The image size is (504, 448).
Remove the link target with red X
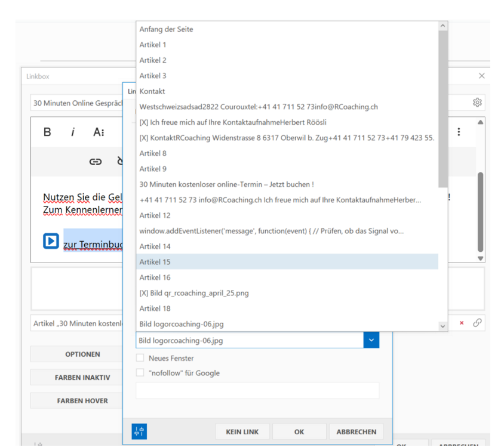pos(462,323)
